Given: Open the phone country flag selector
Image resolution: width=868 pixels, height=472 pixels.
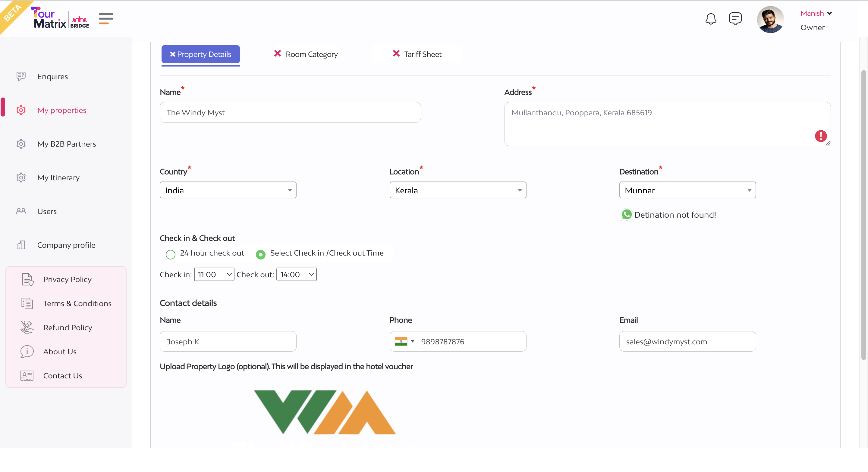Looking at the screenshot, I should pyautogui.click(x=404, y=341).
